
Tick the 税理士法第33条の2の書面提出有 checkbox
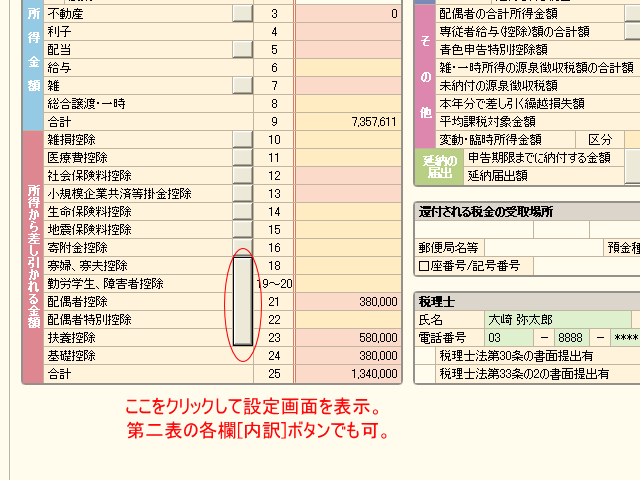coord(425,373)
